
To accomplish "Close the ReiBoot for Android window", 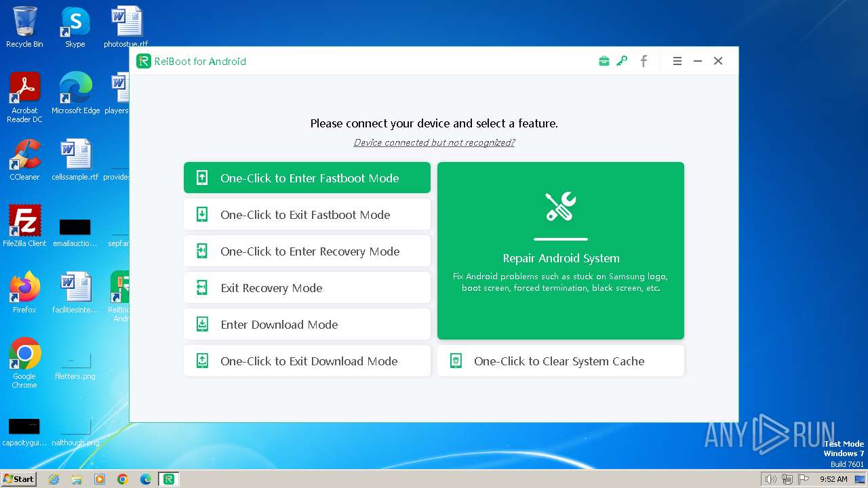I will click(x=718, y=61).
